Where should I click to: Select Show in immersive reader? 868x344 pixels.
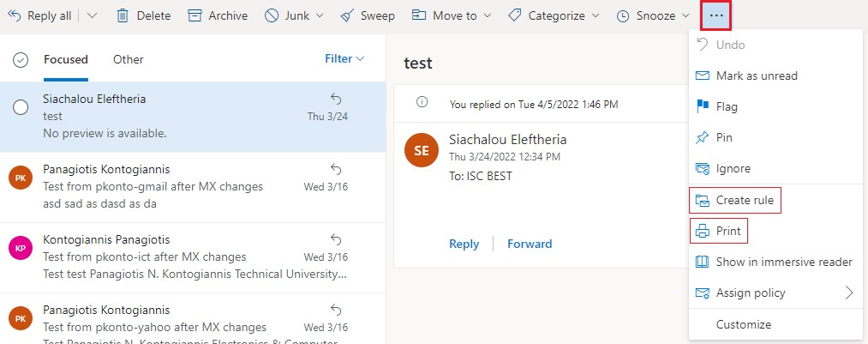click(x=783, y=262)
